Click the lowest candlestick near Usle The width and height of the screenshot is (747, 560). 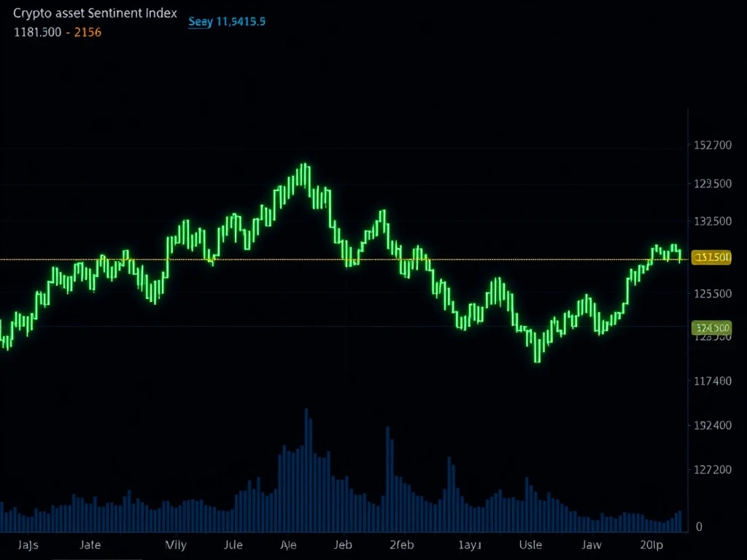pos(538,349)
